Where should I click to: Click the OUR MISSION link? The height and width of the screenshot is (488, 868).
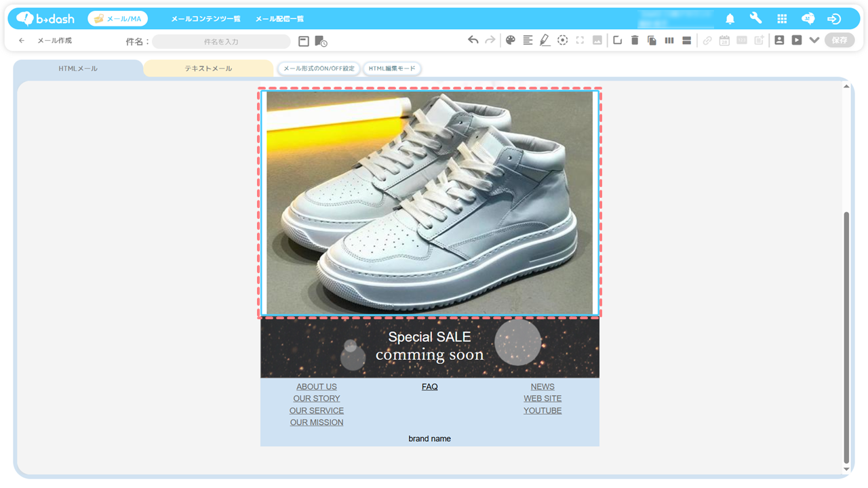(x=317, y=422)
